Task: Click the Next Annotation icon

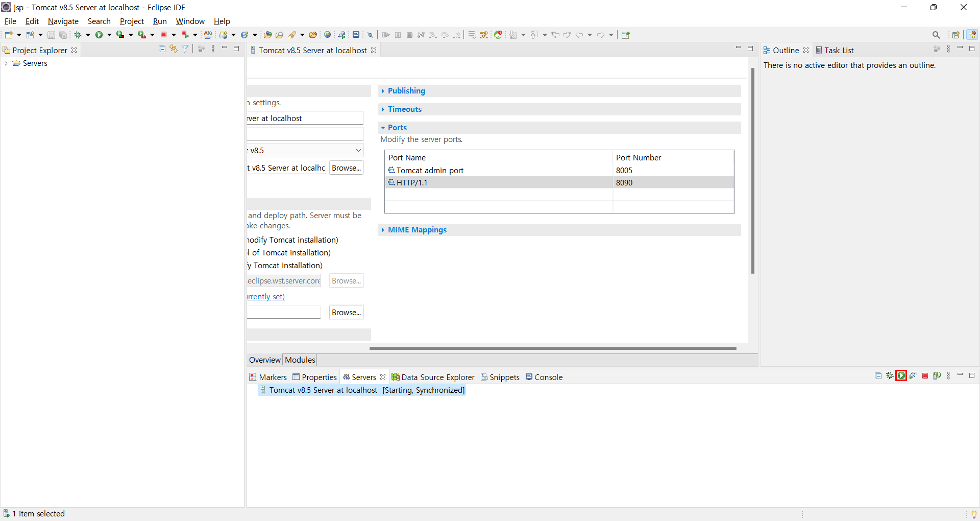Action: 513,35
